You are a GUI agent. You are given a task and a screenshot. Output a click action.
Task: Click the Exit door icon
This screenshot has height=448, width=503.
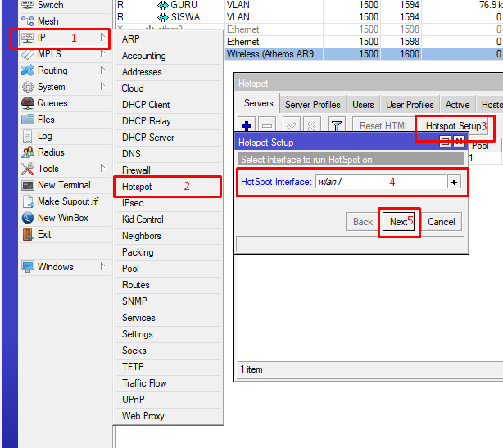[x=28, y=234]
